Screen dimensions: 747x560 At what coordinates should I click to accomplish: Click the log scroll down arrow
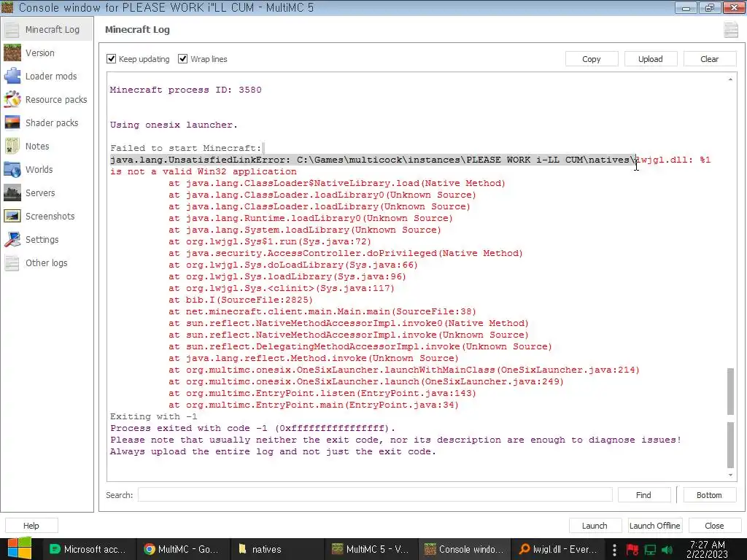(730, 475)
